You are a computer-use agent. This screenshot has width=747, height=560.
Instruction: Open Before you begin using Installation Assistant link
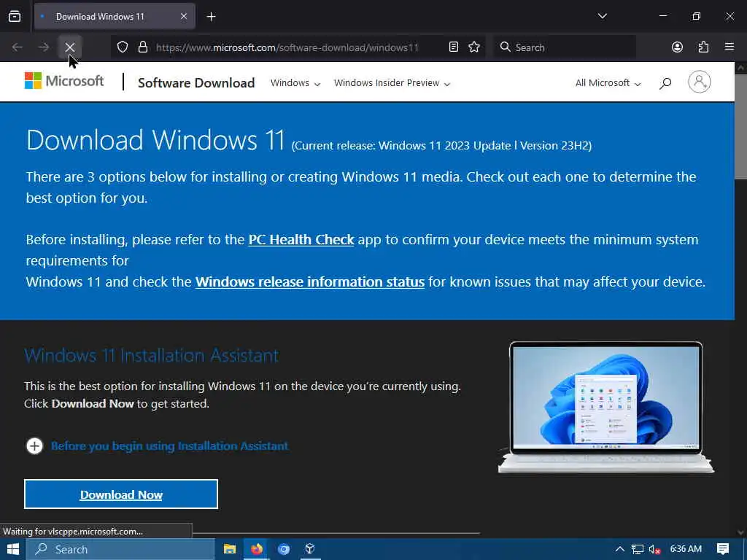point(169,446)
